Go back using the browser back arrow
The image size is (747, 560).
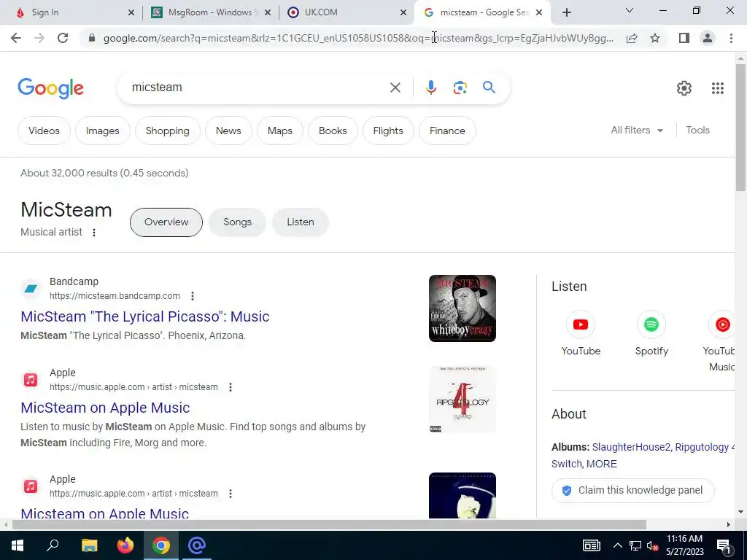[x=16, y=38]
